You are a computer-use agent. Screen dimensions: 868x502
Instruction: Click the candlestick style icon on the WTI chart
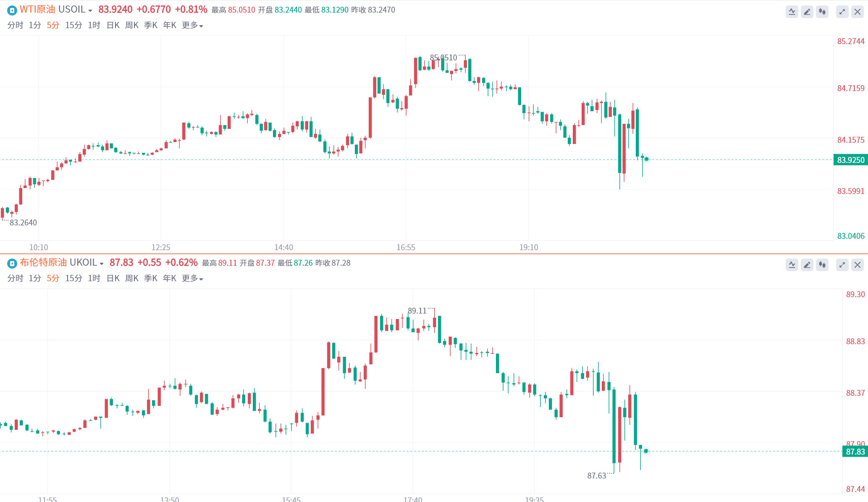(x=822, y=12)
